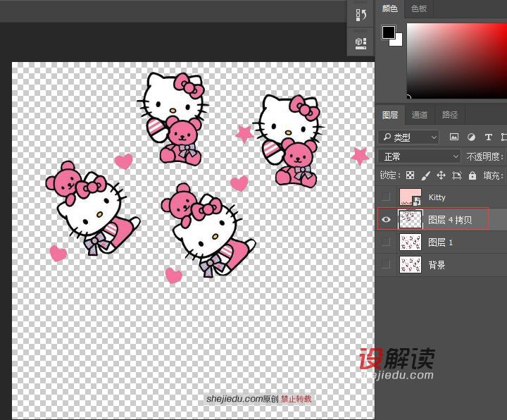The width and height of the screenshot is (507, 420).
Task: Show the 图层 1 layer visibility
Action: click(385, 242)
